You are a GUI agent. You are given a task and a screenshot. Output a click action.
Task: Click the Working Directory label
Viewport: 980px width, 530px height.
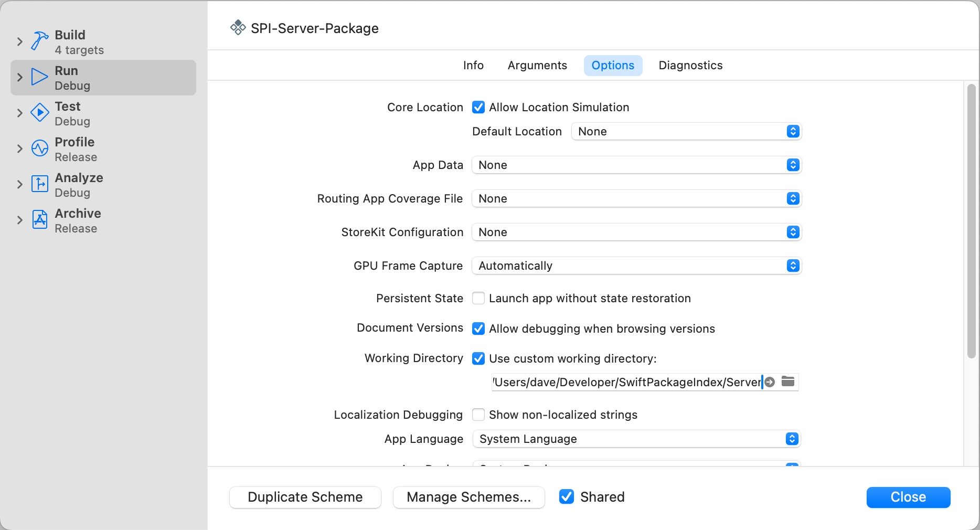[x=414, y=358]
